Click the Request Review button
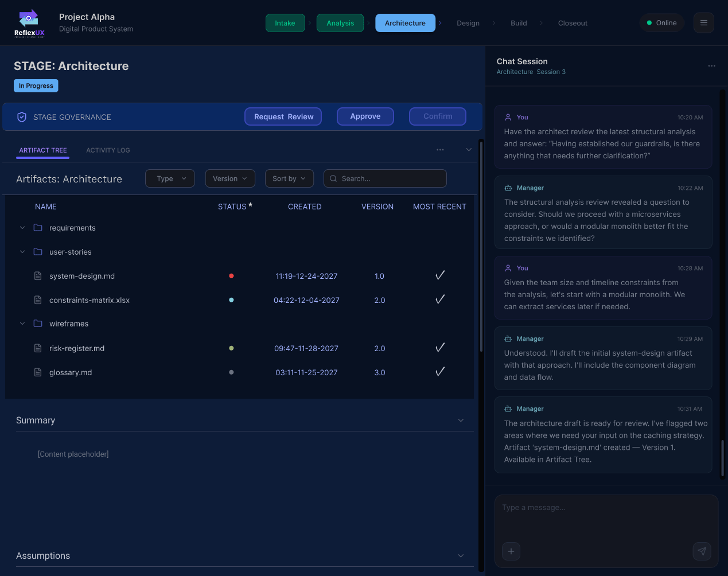The height and width of the screenshot is (576, 728). click(283, 116)
